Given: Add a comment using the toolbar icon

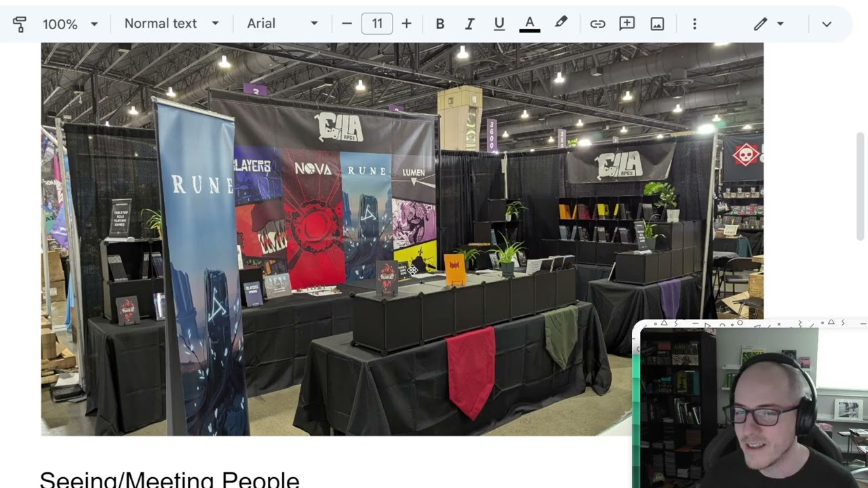Looking at the screenshot, I should [627, 24].
